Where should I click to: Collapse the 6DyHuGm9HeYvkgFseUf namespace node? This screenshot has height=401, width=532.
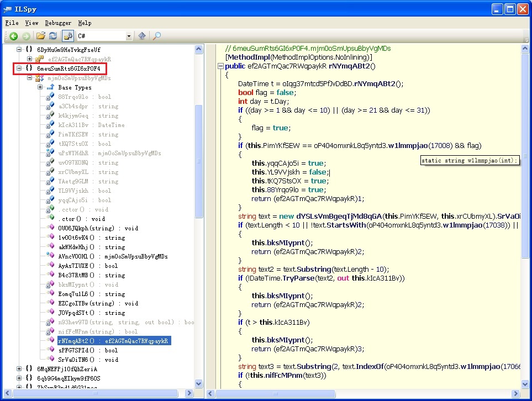19,49
